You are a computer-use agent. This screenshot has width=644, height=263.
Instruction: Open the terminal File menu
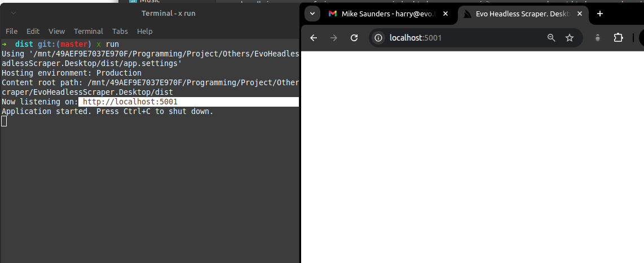point(11,31)
